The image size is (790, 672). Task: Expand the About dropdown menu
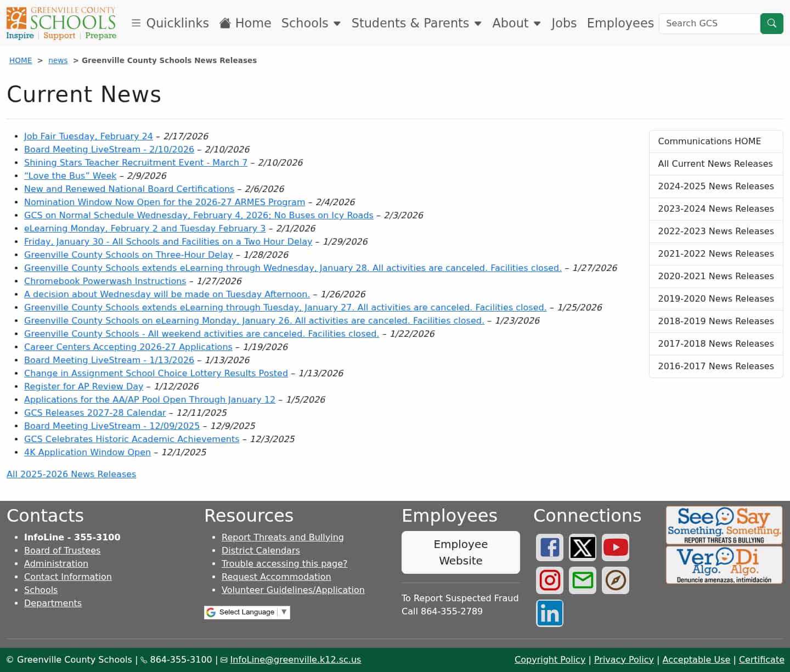tap(516, 23)
